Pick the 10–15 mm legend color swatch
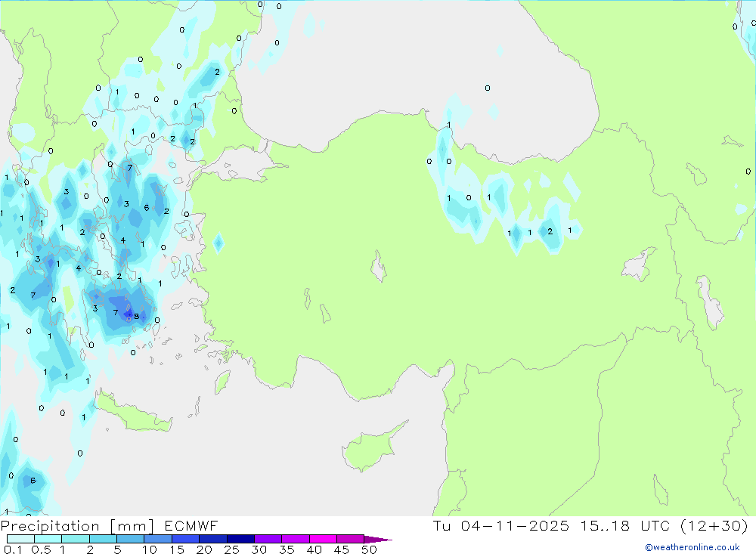756x554 pixels. [x=158, y=539]
